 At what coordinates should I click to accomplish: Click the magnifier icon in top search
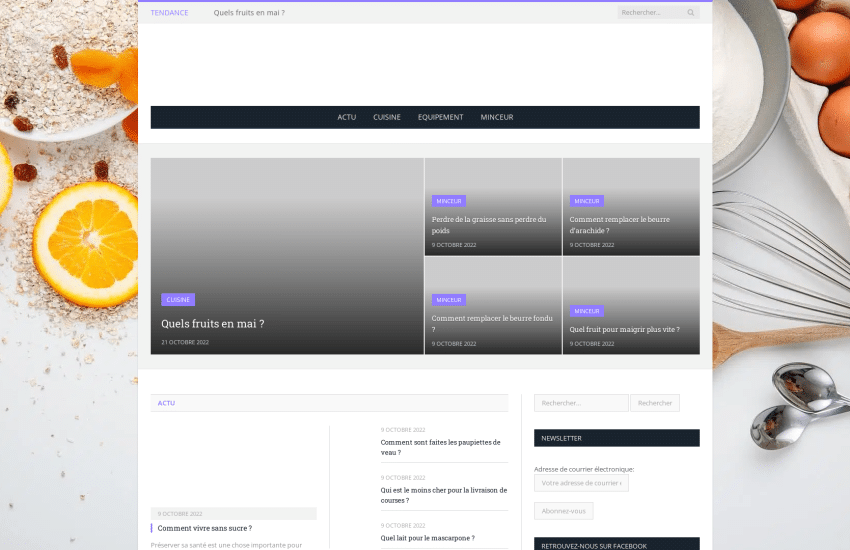(690, 13)
